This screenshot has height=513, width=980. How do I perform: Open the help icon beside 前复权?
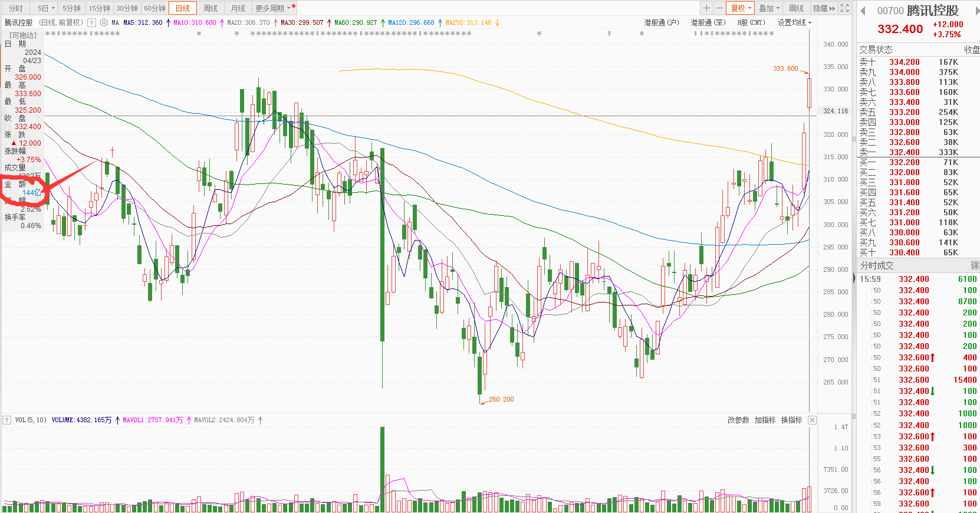click(x=91, y=22)
